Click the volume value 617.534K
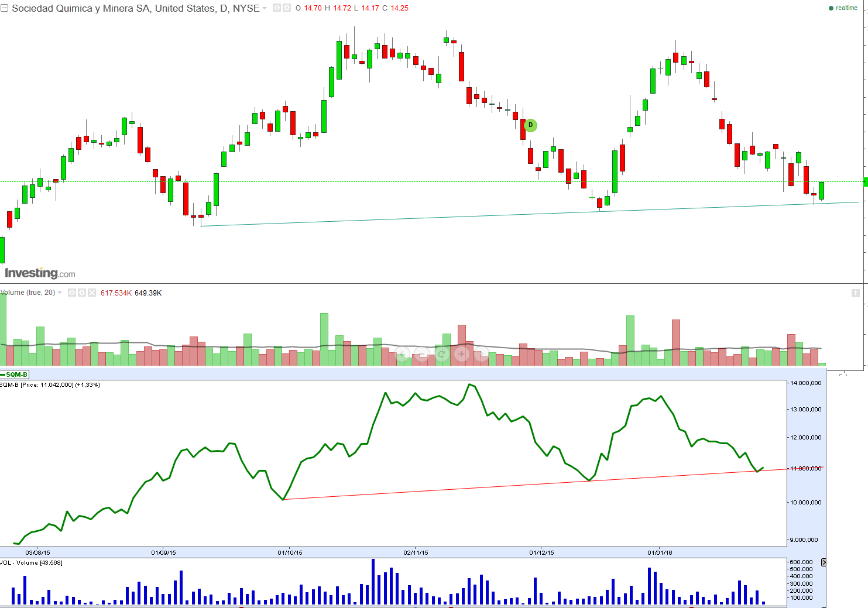This screenshot has height=608, width=868. coord(116,293)
